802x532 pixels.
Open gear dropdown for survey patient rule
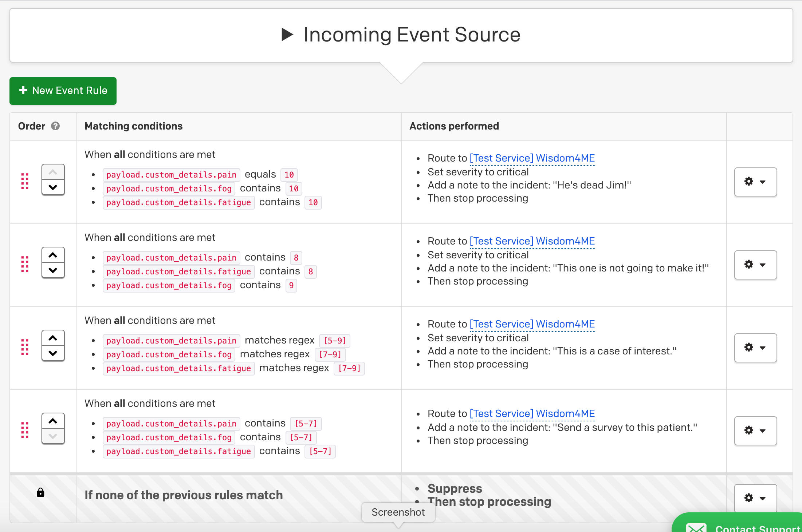coord(755,430)
